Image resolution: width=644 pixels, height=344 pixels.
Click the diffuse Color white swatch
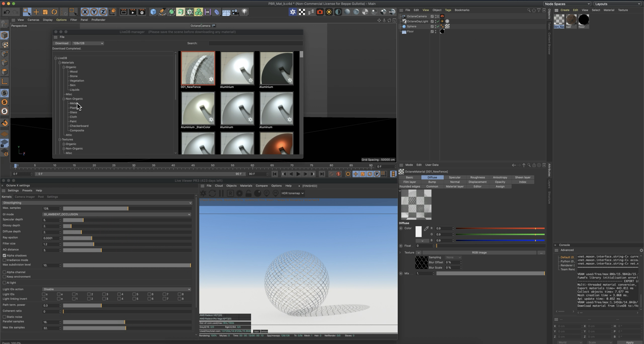tap(418, 231)
